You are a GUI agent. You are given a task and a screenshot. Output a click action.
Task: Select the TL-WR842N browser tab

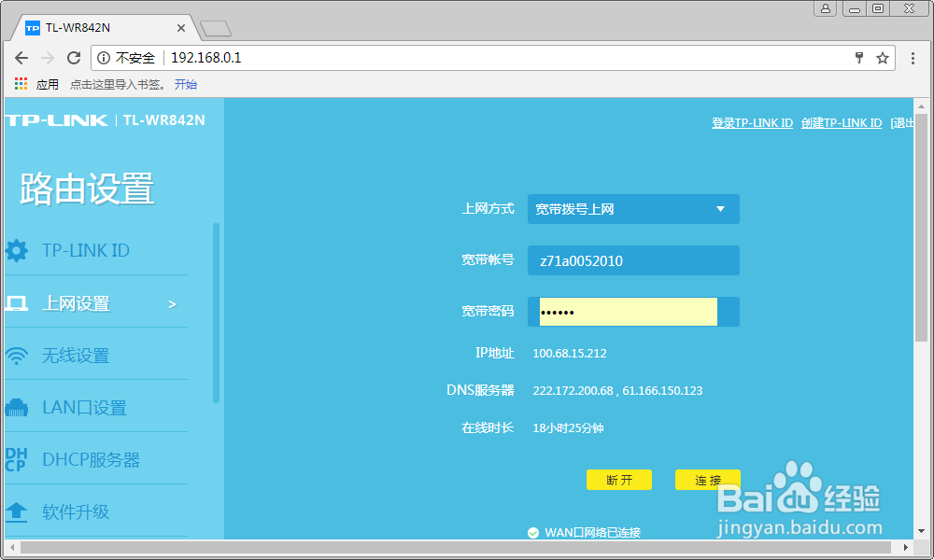[x=107, y=28]
